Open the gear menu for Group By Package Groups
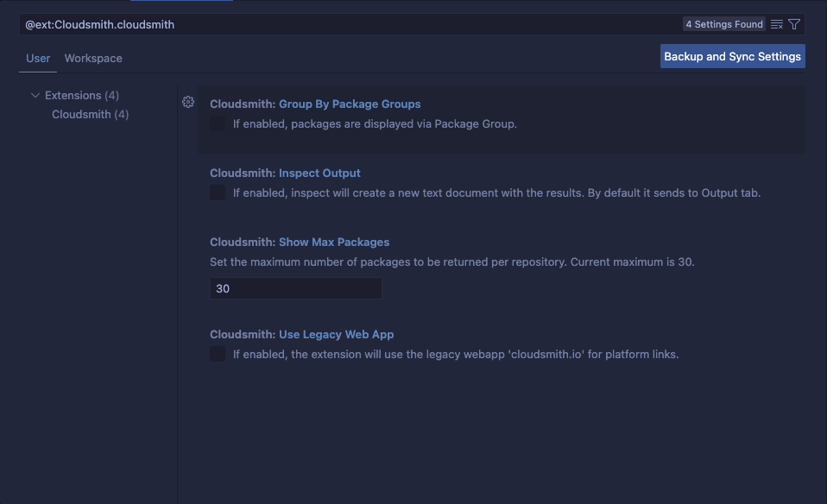The height and width of the screenshot is (504, 827). pyautogui.click(x=188, y=102)
